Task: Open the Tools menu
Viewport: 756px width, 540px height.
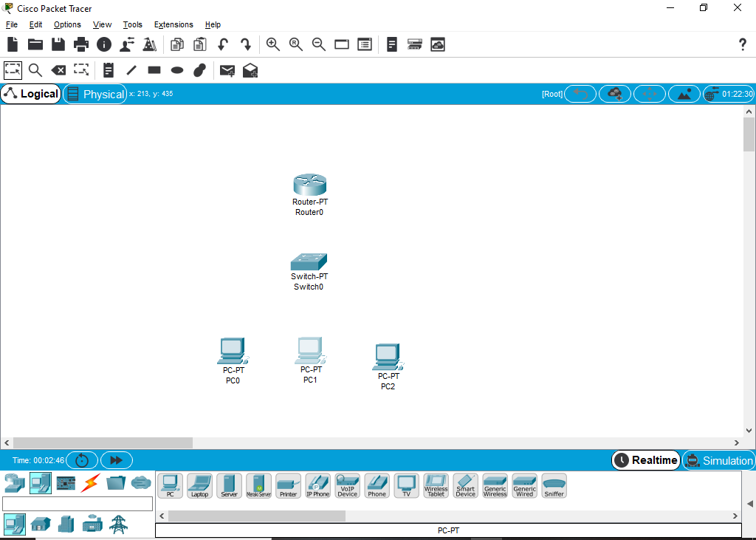Action: click(x=133, y=24)
